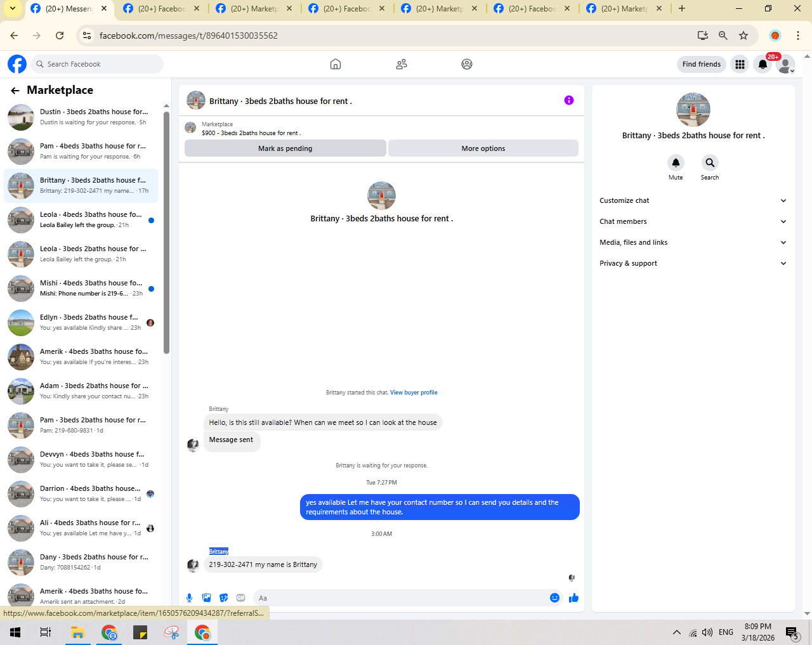Image resolution: width=812 pixels, height=645 pixels.
Task: Go to the Home feed icon
Action: pyautogui.click(x=336, y=64)
